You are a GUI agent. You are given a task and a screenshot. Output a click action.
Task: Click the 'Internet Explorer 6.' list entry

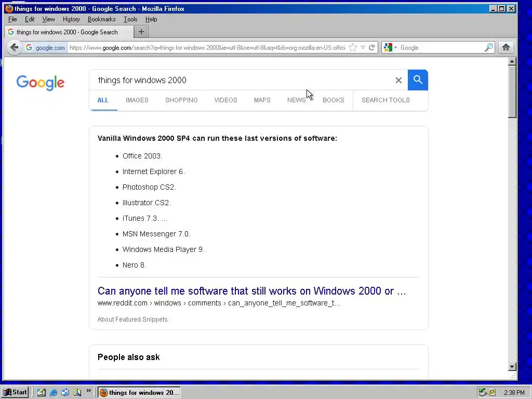(x=154, y=171)
